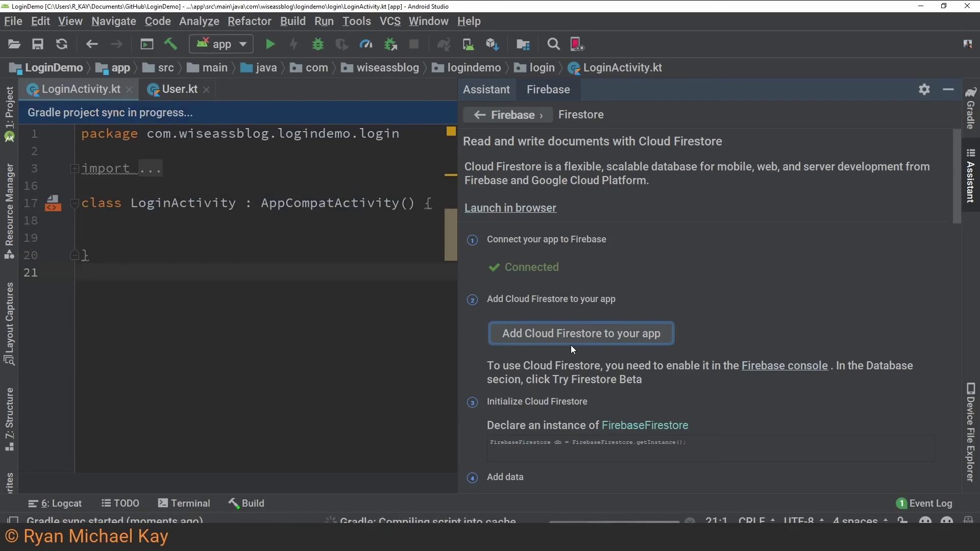Open Assistant panel settings gear
980x551 pixels.
coord(924,89)
